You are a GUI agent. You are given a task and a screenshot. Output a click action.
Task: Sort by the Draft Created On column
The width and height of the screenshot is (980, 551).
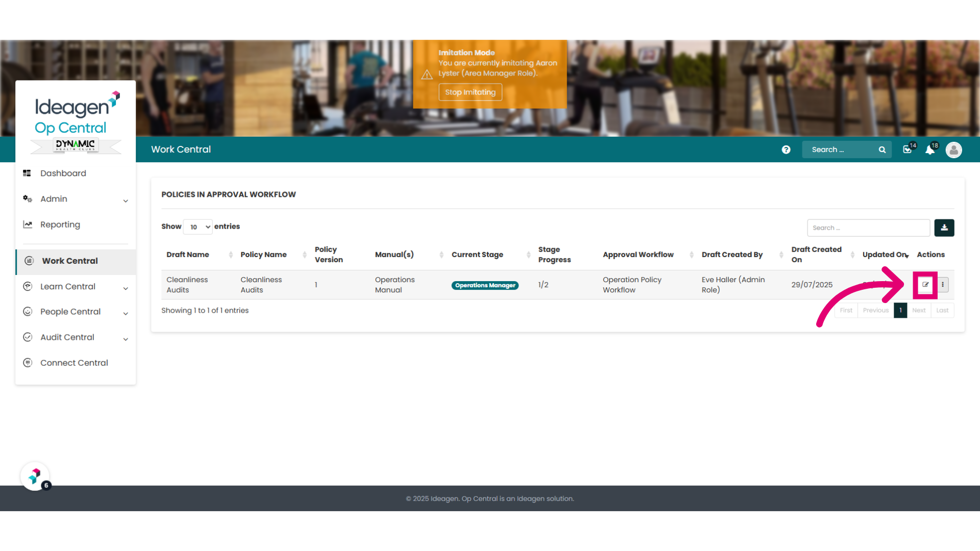(x=822, y=255)
